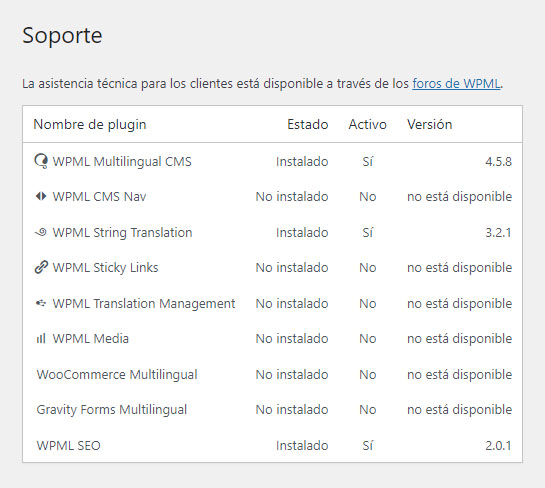Click Sí active value for WPML Multilingual CMS
The height and width of the screenshot is (488, 545).
(x=368, y=162)
